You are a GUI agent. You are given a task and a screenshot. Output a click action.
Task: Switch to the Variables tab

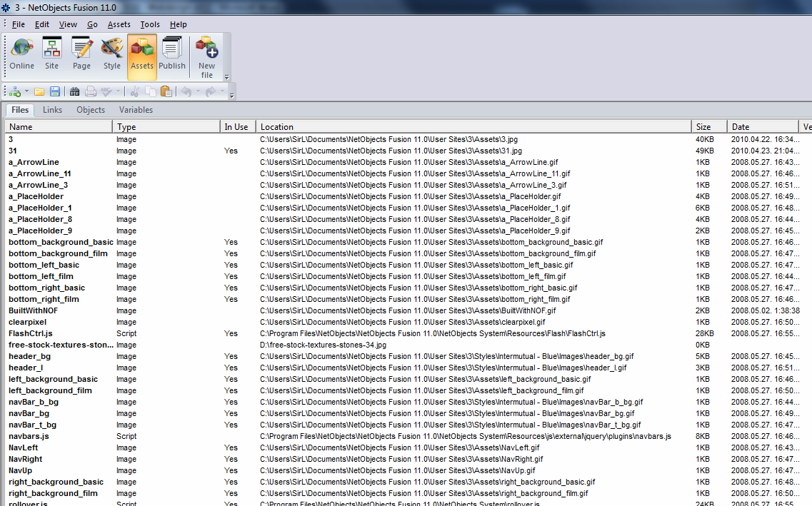pyautogui.click(x=136, y=110)
